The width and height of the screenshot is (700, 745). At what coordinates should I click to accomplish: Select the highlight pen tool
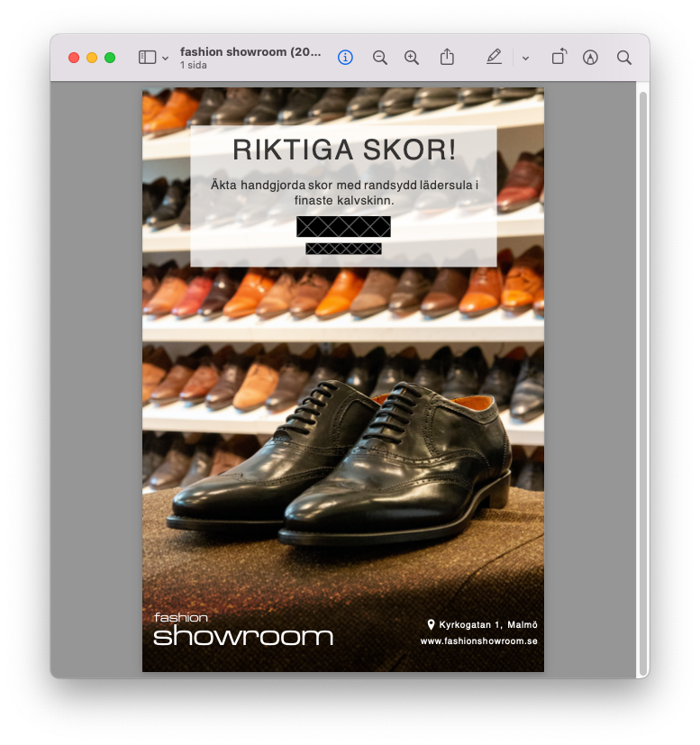[x=494, y=58]
